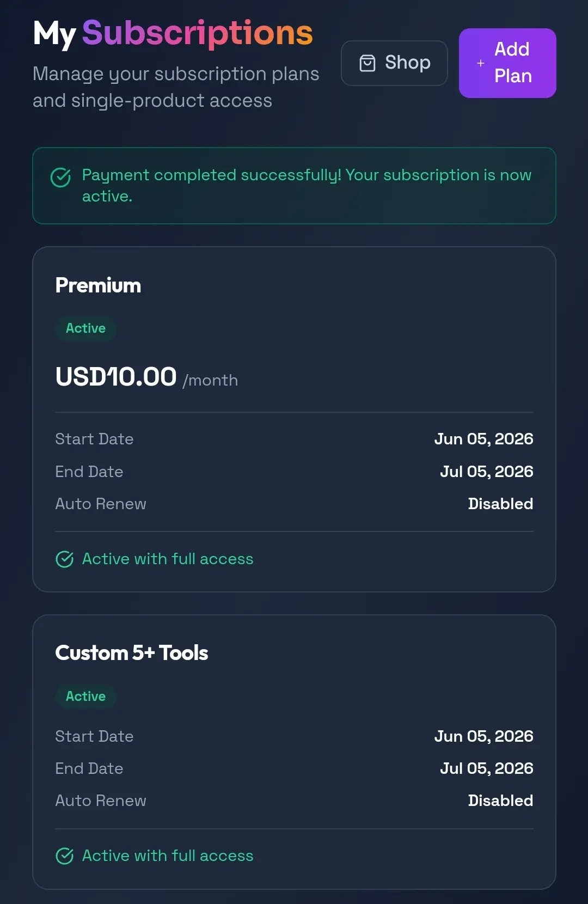Click Premium card's full access checkmark icon
Image resolution: width=588 pixels, height=904 pixels.
[65, 559]
